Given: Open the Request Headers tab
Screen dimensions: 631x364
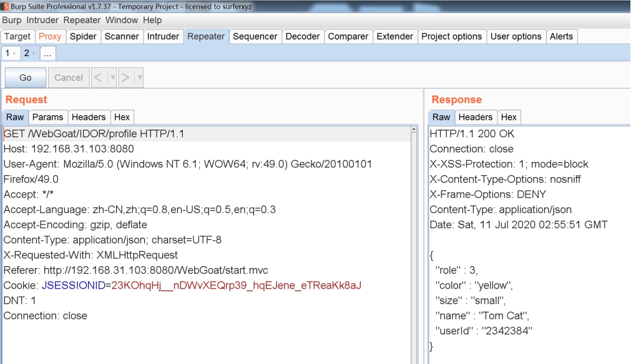Looking at the screenshot, I should [89, 117].
